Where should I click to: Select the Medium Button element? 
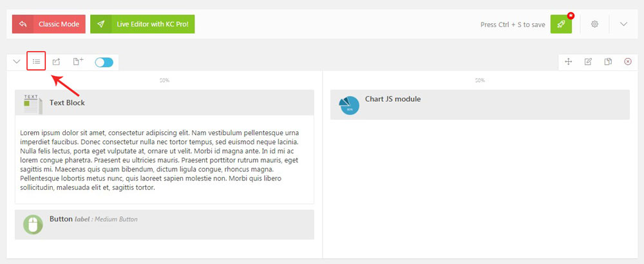coord(164,224)
